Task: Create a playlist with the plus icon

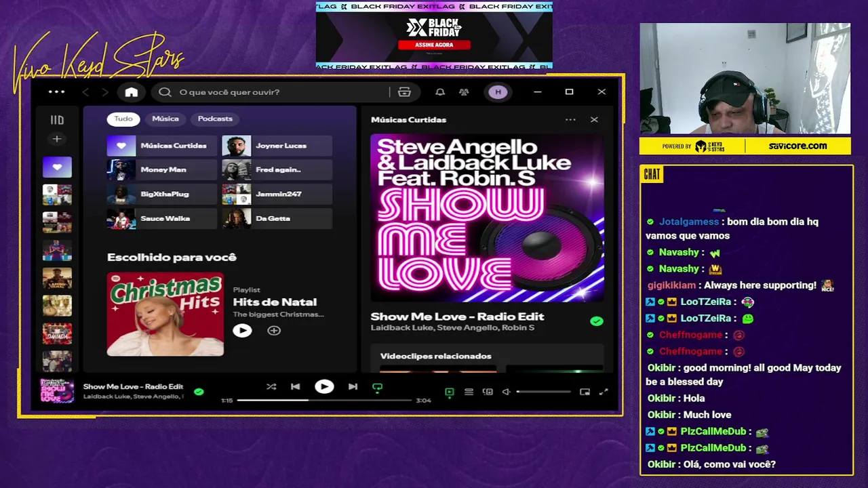Action: point(57,139)
